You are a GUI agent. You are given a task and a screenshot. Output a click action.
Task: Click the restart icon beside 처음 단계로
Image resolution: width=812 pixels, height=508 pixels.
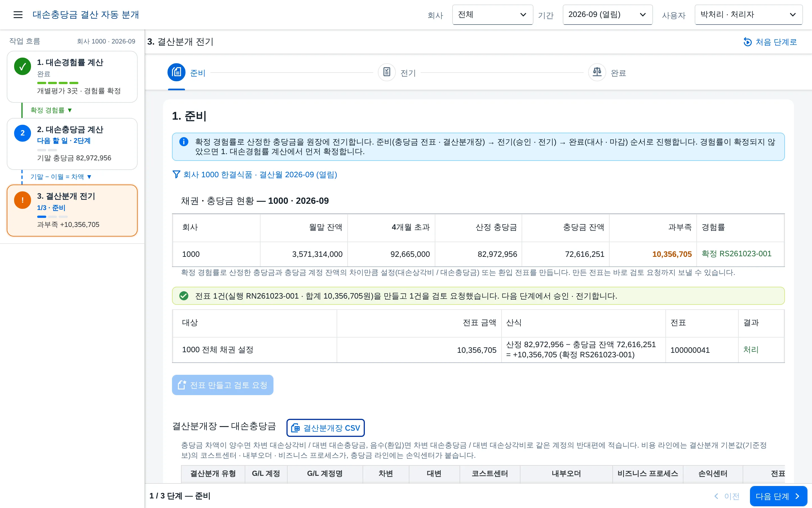tap(747, 42)
